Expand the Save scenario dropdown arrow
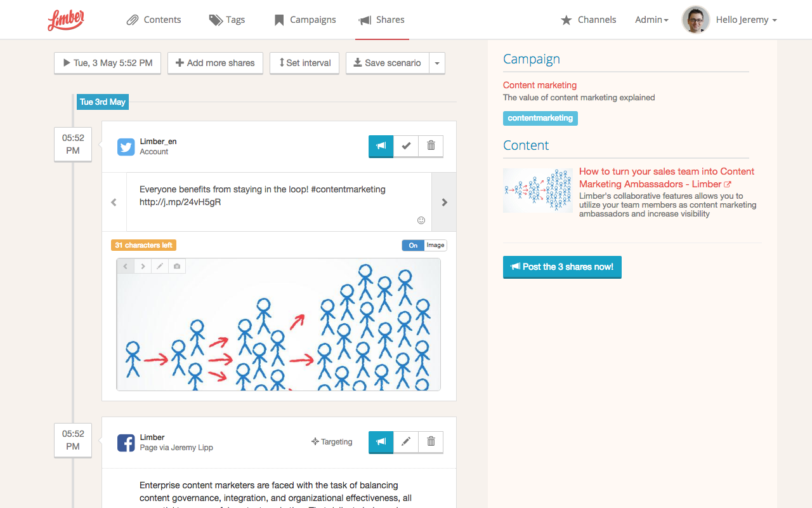This screenshot has width=812, height=508. (437, 63)
